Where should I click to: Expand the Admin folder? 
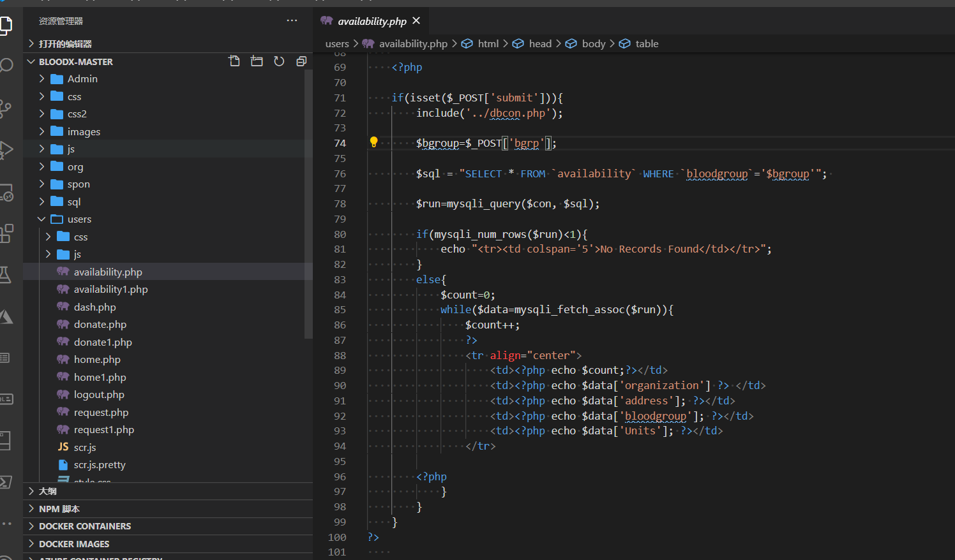tap(82, 79)
